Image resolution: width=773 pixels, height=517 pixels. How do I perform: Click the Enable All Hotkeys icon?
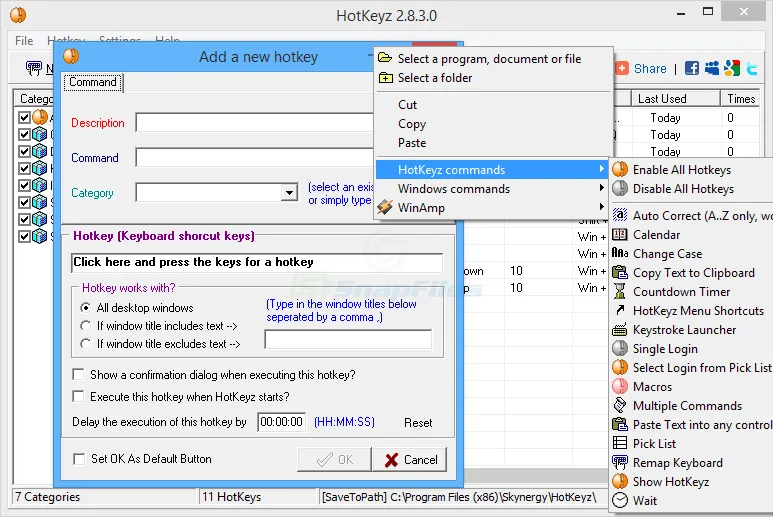tap(620, 170)
